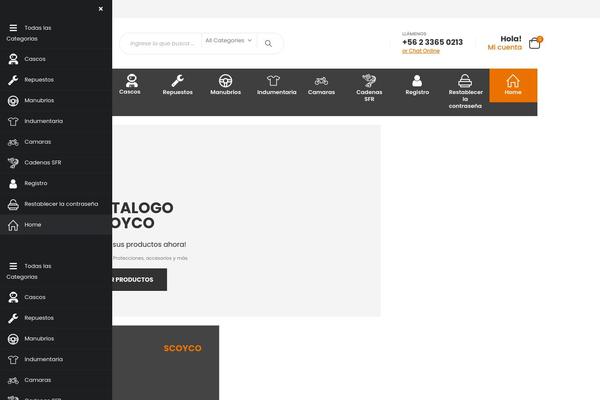600x400 pixels.
Task: Open the 'or Chat Online' link
Action: tap(421, 51)
